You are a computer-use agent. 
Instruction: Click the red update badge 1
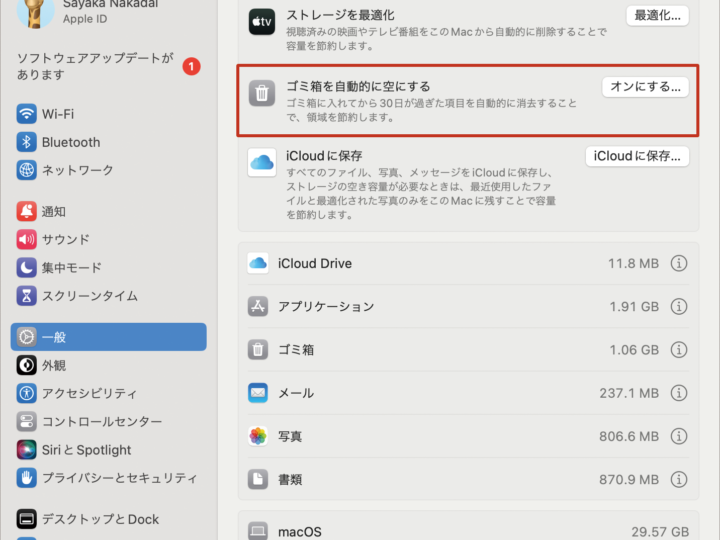coord(191,67)
